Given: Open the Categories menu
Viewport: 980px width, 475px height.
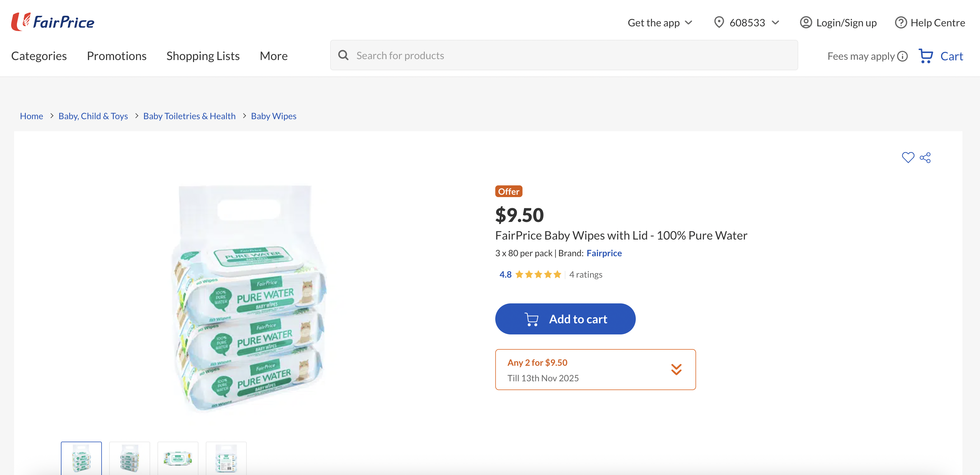Looking at the screenshot, I should click(39, 56).
